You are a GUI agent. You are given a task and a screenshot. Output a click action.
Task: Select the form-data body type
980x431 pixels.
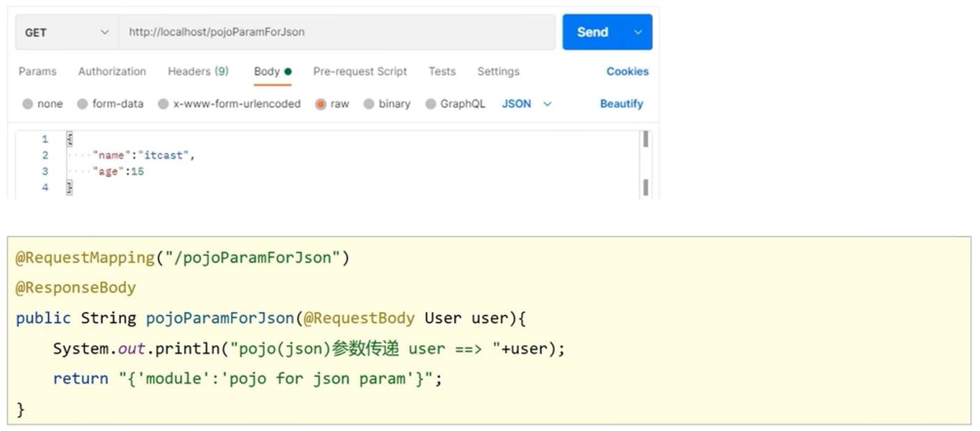click(111, 104)
